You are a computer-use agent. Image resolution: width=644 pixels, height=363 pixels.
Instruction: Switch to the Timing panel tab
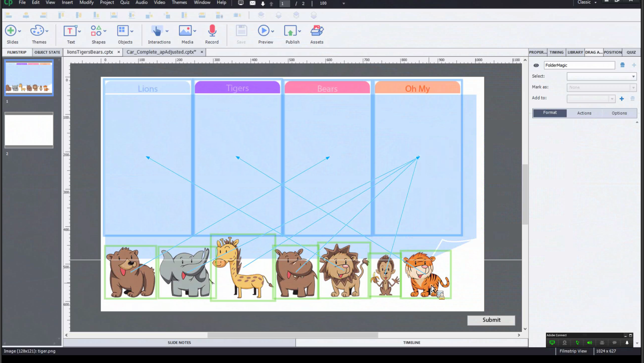point(556,52)
